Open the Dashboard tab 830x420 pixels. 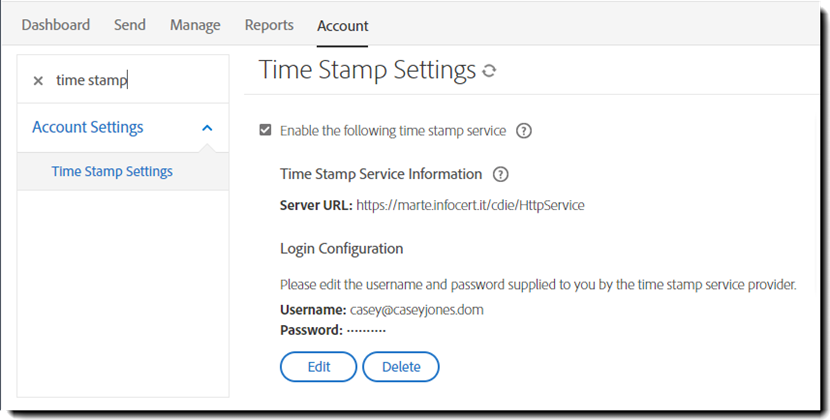click(56, 25)
